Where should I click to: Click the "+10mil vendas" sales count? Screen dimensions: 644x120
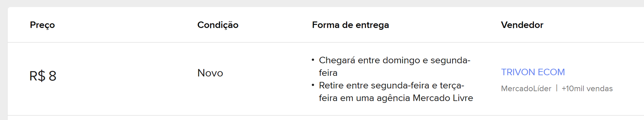pyautogui.click(x=587, y=89)
